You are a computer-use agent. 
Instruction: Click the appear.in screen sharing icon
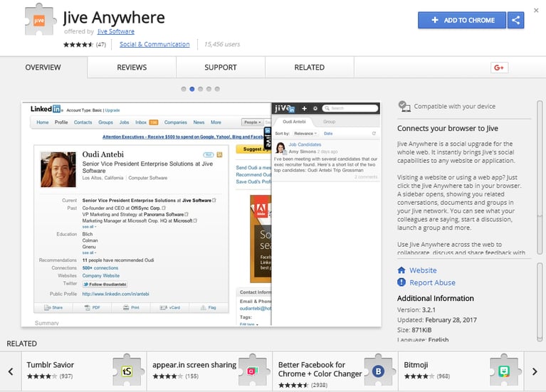click(253, 370)
